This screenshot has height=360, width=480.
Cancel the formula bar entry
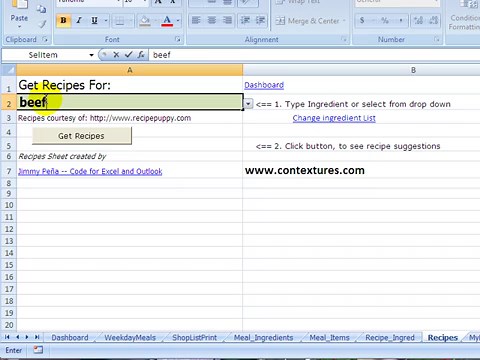(116, 55)
